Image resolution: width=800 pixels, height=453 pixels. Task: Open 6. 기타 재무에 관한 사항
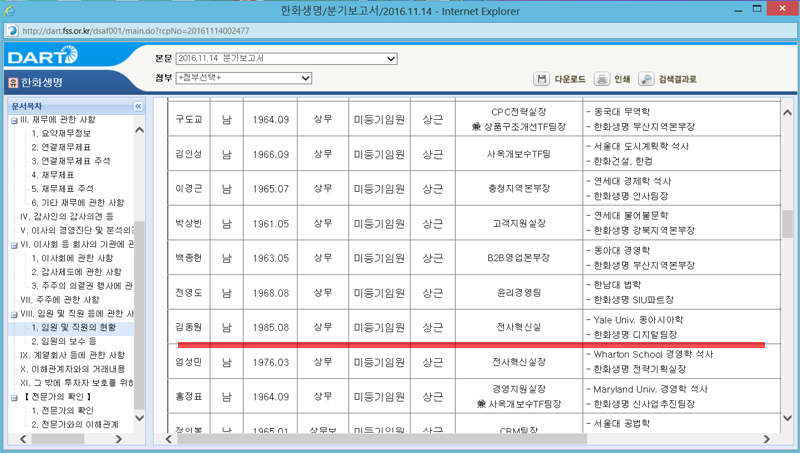[78, 203]
